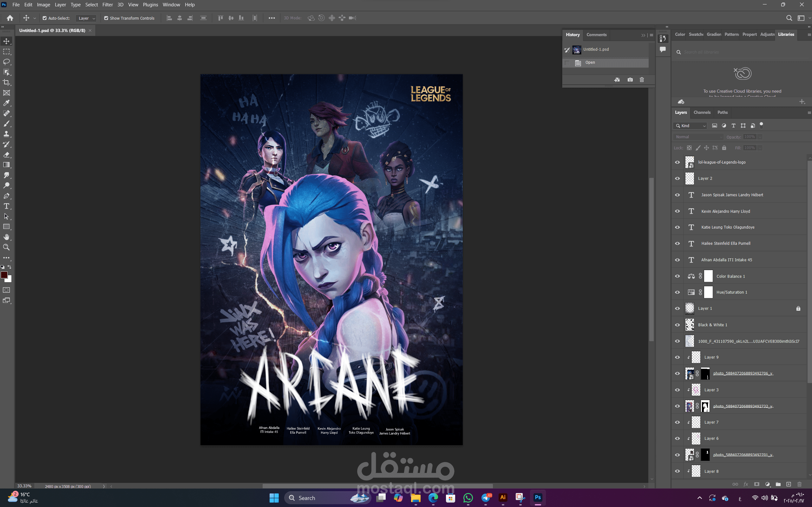The width and height of the screenshot is (812, 507).
Task: Select the Zoom tool
Action: pyautogui.click(x=6, y=247)
